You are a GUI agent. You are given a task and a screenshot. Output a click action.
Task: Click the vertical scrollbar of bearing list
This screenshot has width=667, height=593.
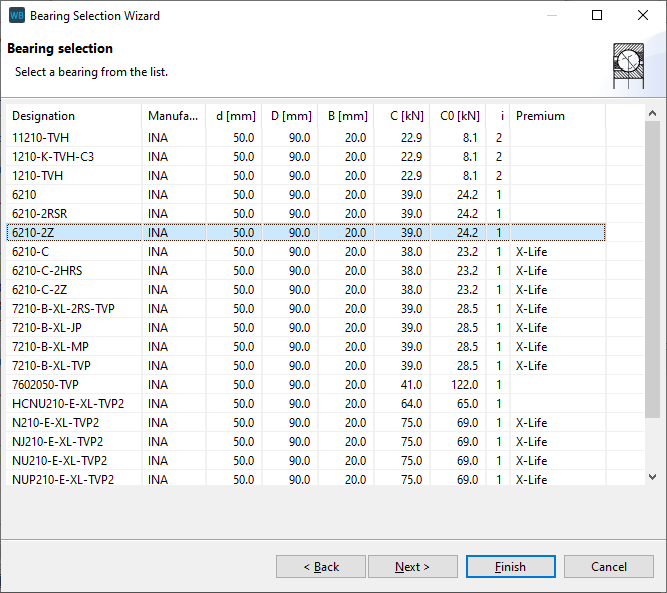pyautogui.click(x=652, y=270)
